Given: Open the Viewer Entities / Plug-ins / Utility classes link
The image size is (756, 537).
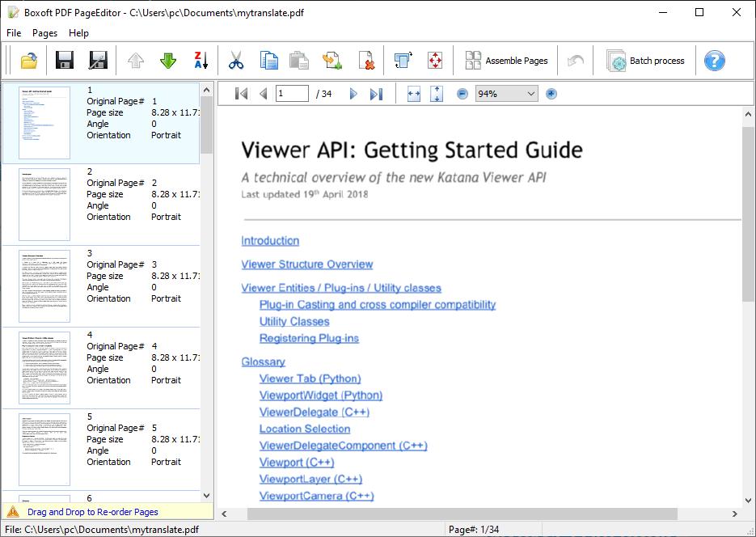Looking at the screenshot, I should coord(341,288).
